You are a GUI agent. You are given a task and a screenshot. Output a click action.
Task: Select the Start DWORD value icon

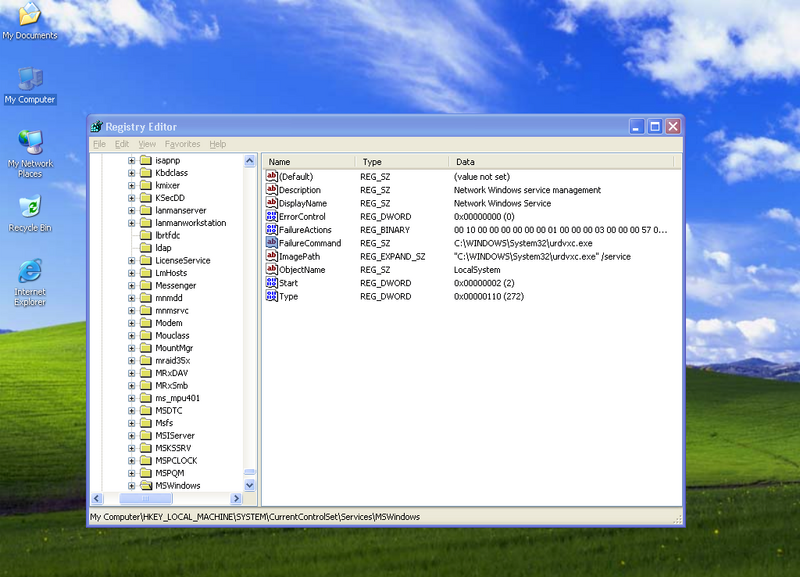click(271, 283)
